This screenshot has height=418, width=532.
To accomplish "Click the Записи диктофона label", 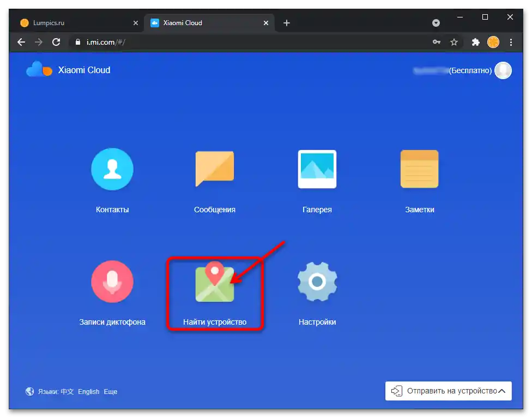I will coord(112,322).
